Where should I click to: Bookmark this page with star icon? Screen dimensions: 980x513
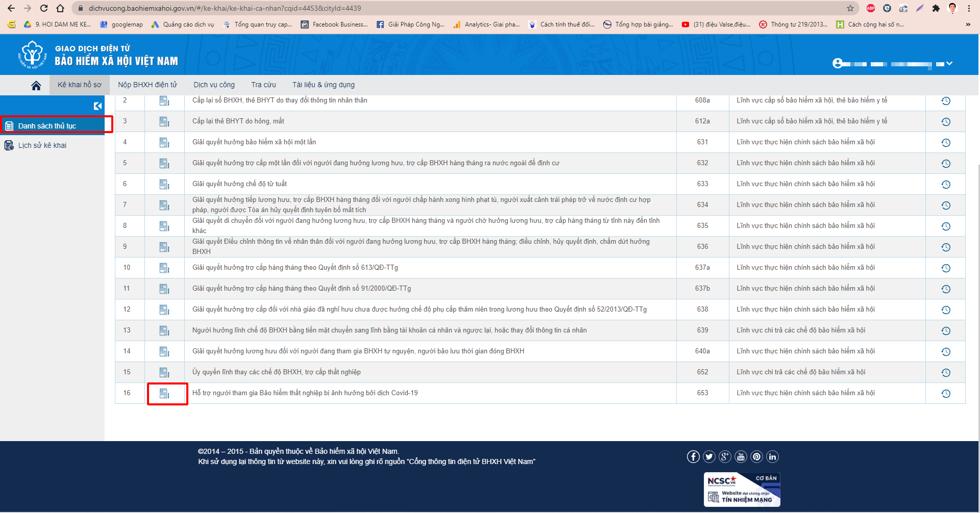850,8
